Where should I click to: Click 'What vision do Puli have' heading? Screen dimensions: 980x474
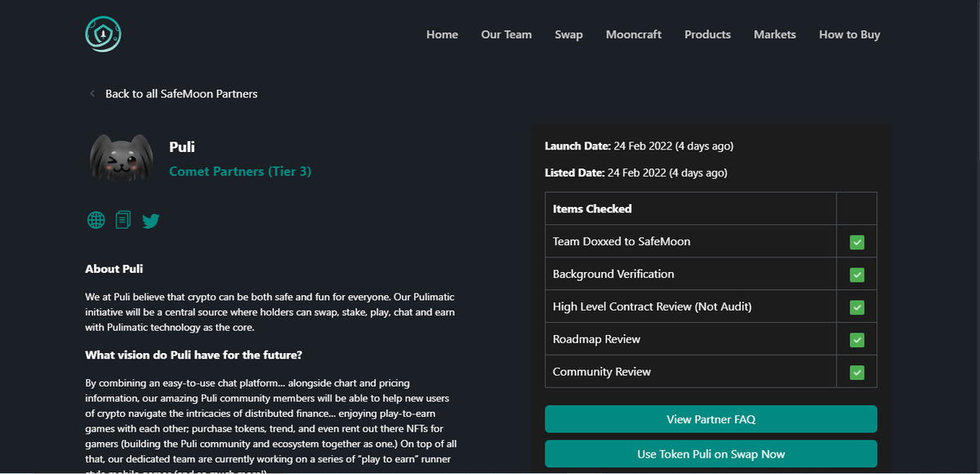[x=194, y=355]
